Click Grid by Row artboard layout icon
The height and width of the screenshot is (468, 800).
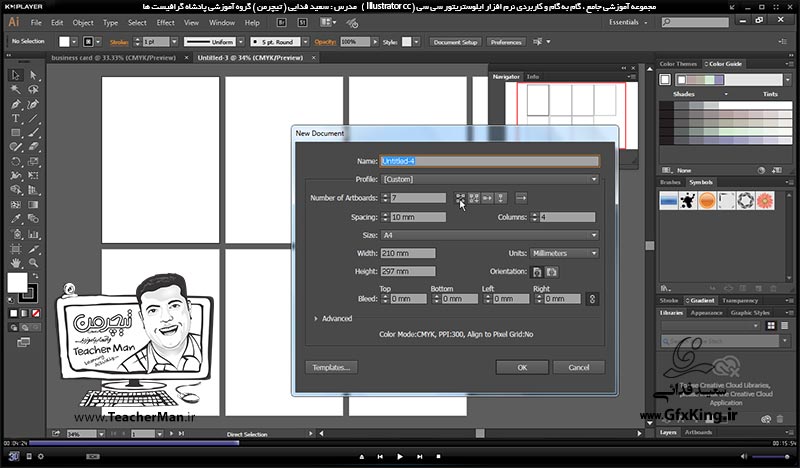[460, 198]
